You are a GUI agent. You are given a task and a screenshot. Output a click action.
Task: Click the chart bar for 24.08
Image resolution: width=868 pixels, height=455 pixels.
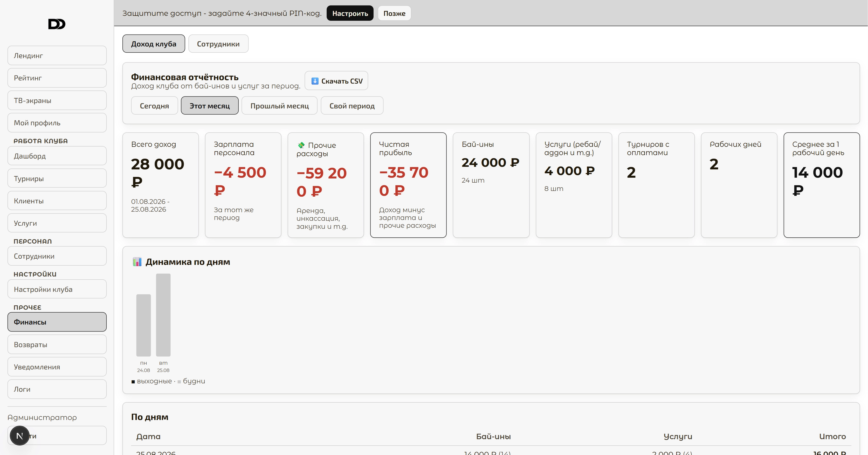143,325
